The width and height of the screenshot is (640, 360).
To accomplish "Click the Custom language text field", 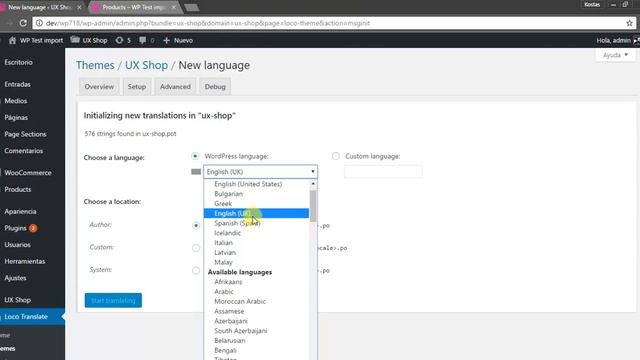I will 383,172.
